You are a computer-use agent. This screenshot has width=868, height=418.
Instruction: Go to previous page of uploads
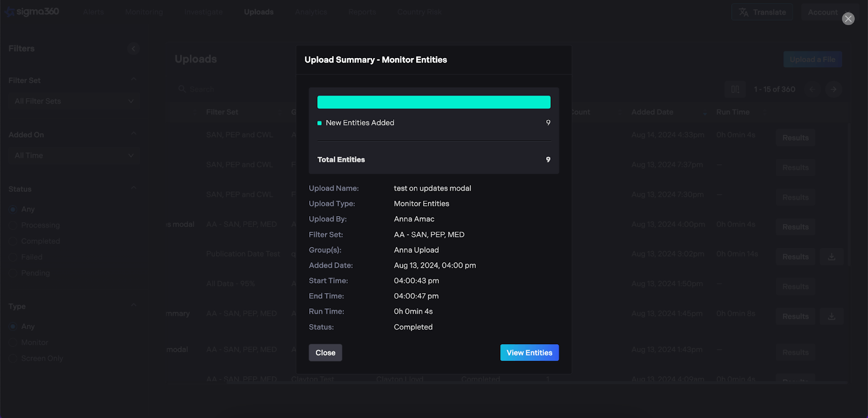coord(812,90)
